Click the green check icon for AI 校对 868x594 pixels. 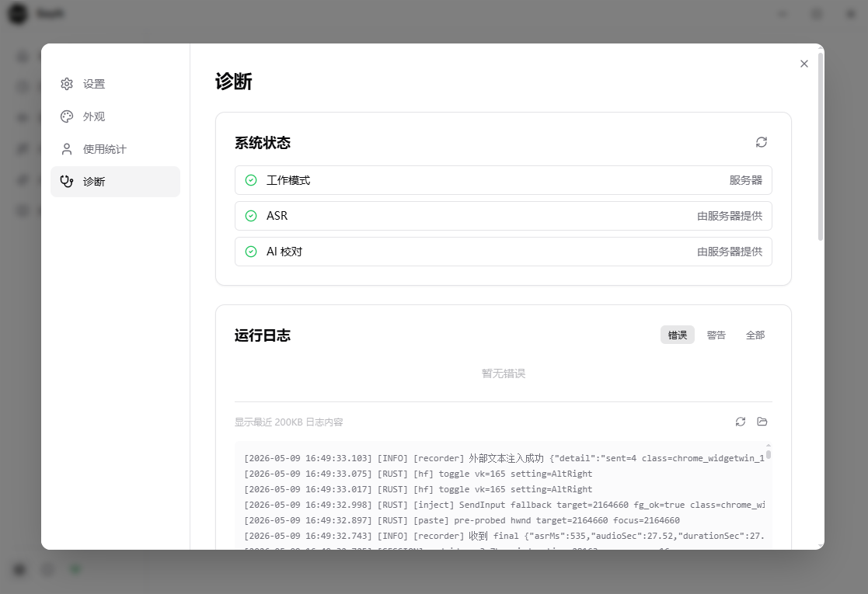[x=251, y=252]
